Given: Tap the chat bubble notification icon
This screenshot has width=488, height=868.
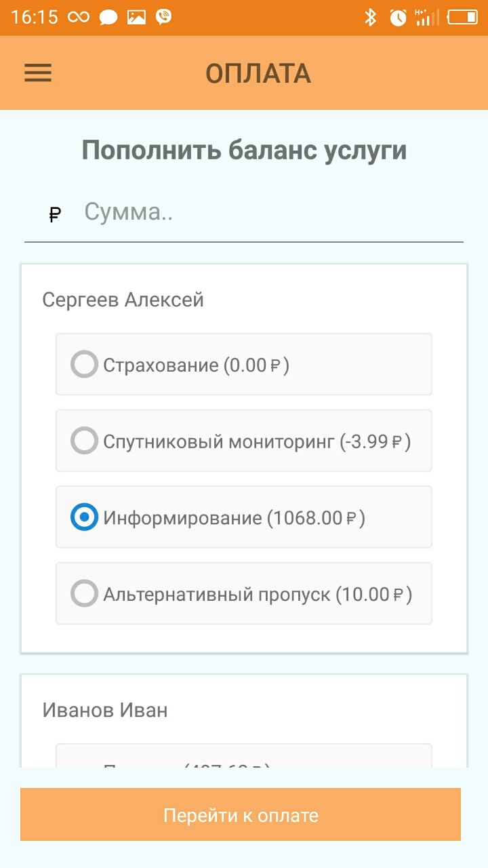Looking at the screenshot, I should (108, 18).
